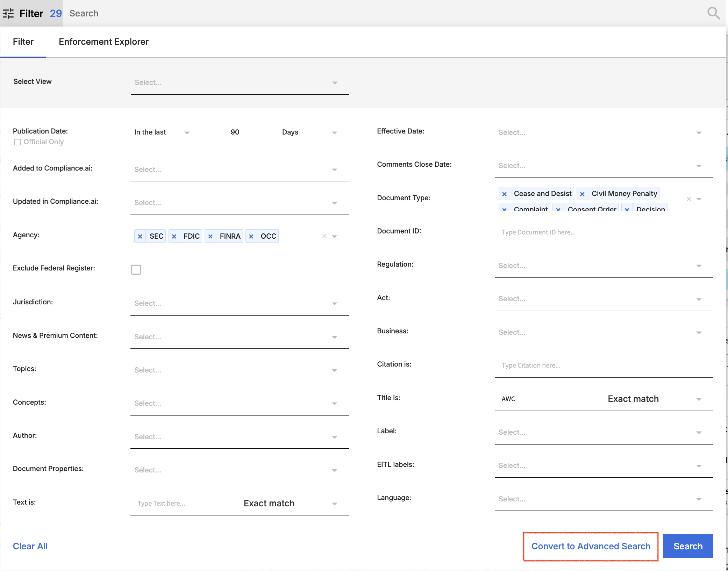Viewport: 728px width, 571px height.
Task: Clear all selected document types
Action: tap(688, 199)
